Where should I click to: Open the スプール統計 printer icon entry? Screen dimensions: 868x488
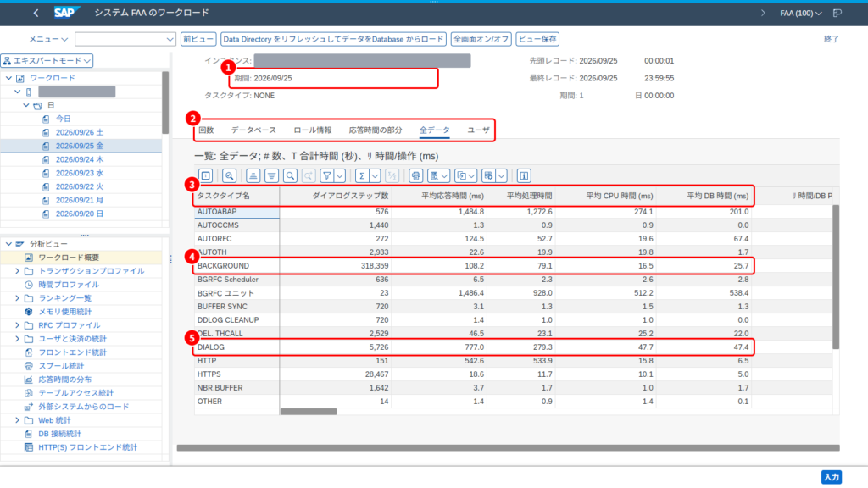[29, 366]
